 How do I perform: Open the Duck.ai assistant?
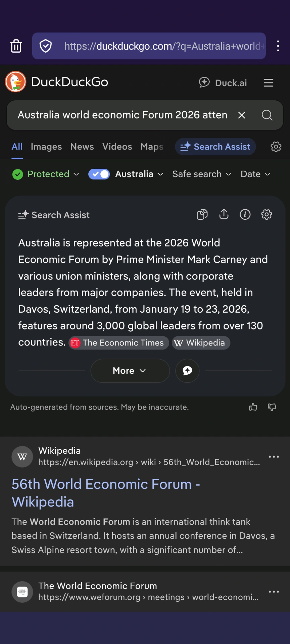click(x=223, y=83)
